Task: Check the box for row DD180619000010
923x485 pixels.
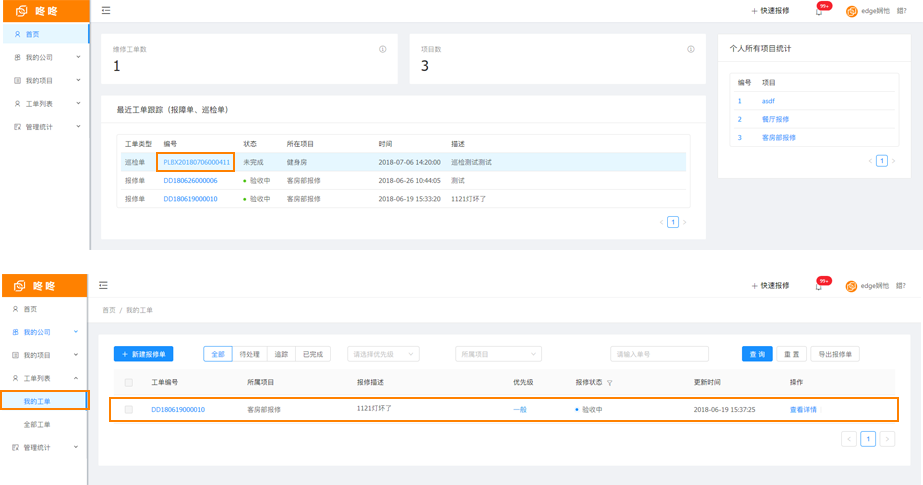Action: tap(128, 409)
